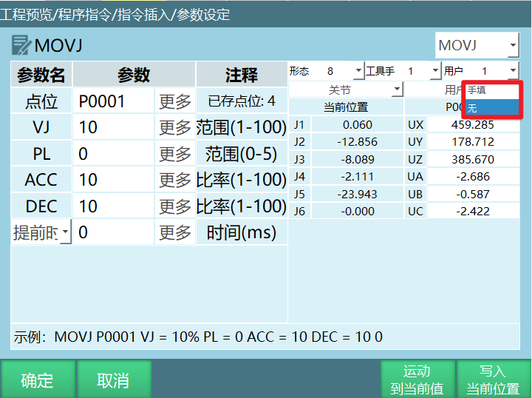Click 更多 in the PL row
Image resolution: width=532 pixels, height=398 pixels.
click(175, 153)
